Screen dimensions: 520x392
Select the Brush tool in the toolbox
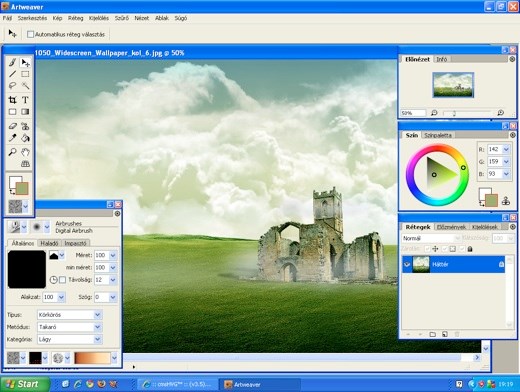[13, 62]
